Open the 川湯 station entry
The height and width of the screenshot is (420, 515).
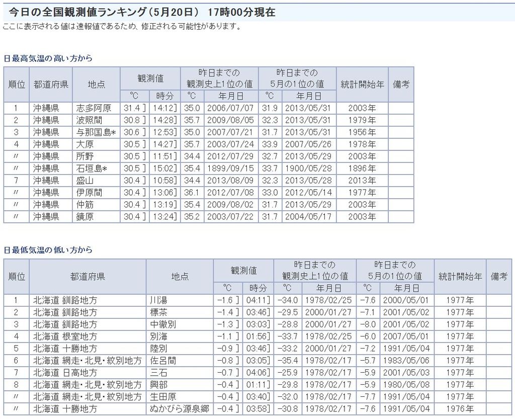tap(158, 300)
